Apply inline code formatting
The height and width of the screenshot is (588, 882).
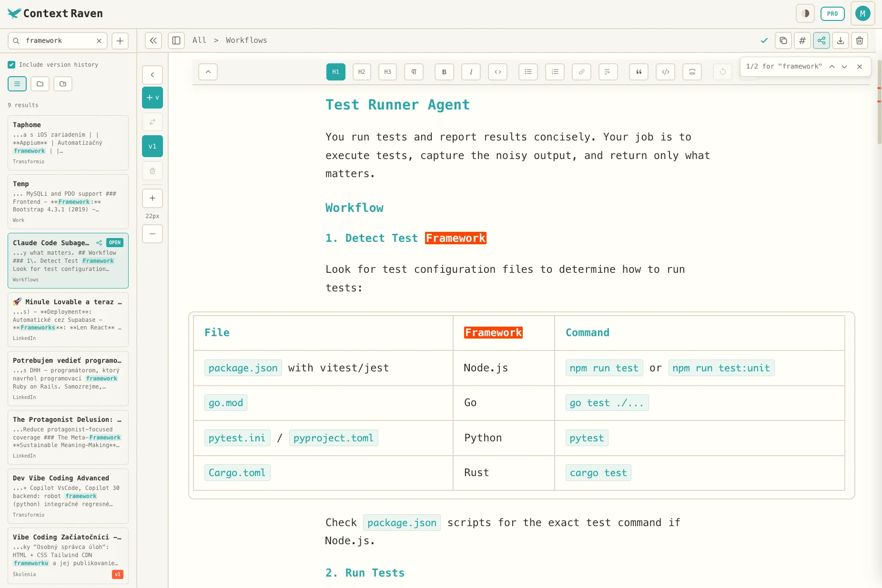point(498,72)
